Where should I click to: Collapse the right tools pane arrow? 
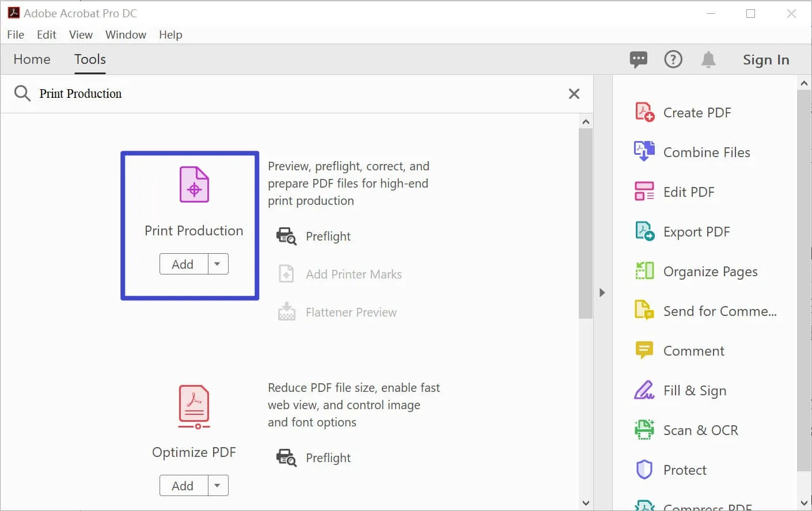point(602,292)
